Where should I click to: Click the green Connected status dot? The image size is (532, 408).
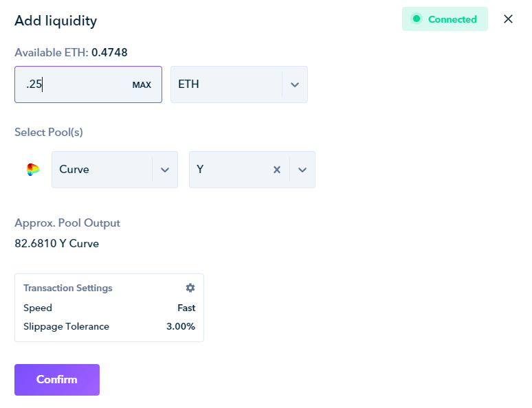(x=416, y=19)
